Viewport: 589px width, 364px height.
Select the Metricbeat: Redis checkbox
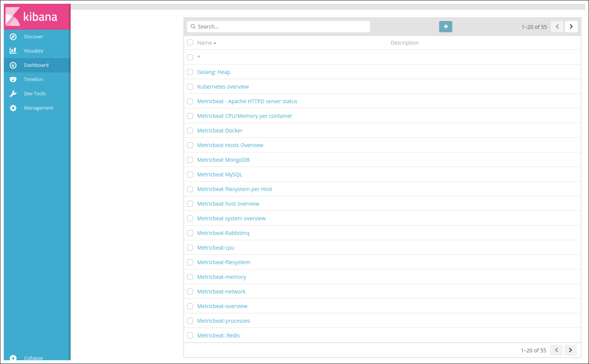point(190,335)
